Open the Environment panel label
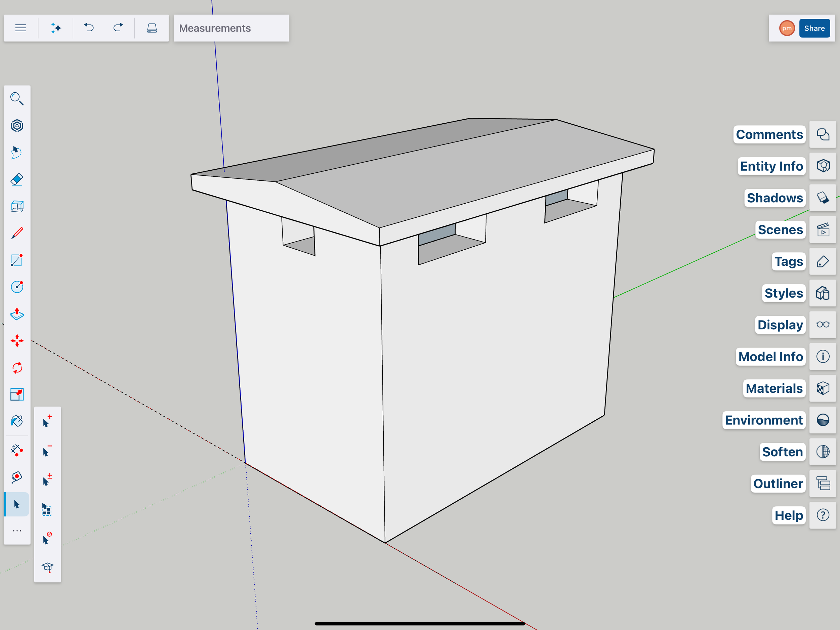This screenshot has width=840, height=630. coord(764,420)
